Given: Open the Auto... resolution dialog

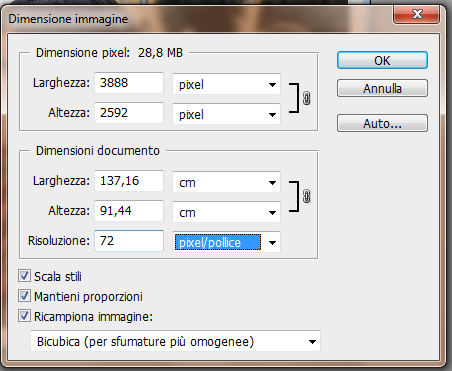Looking at the screenshot, I should 382,123.
